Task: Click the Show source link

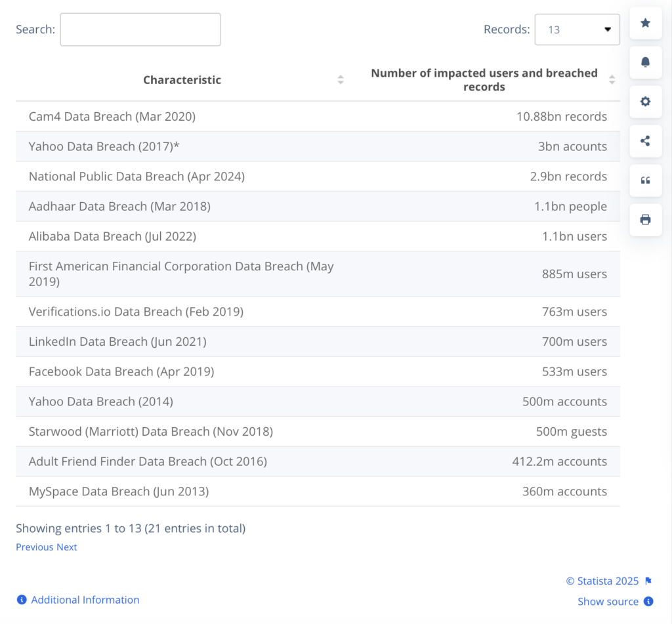Action: [608, 602]
